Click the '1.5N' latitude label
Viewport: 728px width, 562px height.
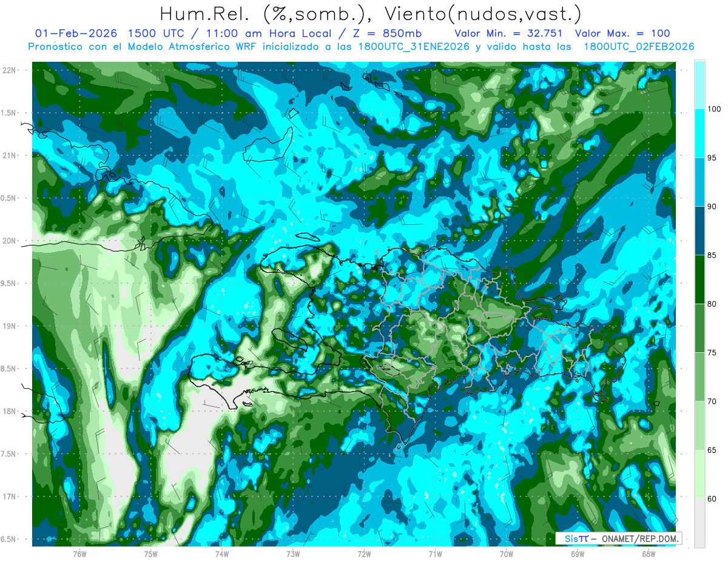tap(10, 113)
